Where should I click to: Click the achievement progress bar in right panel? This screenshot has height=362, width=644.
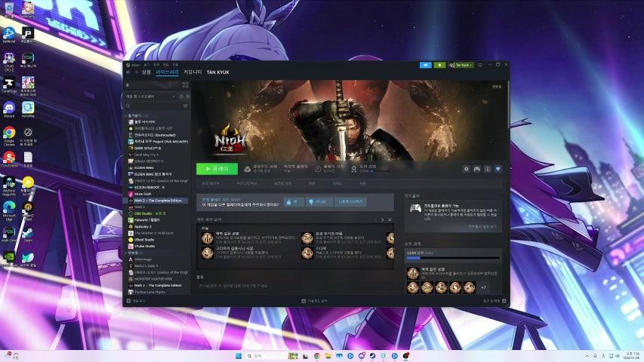click(x=452, y=258)
